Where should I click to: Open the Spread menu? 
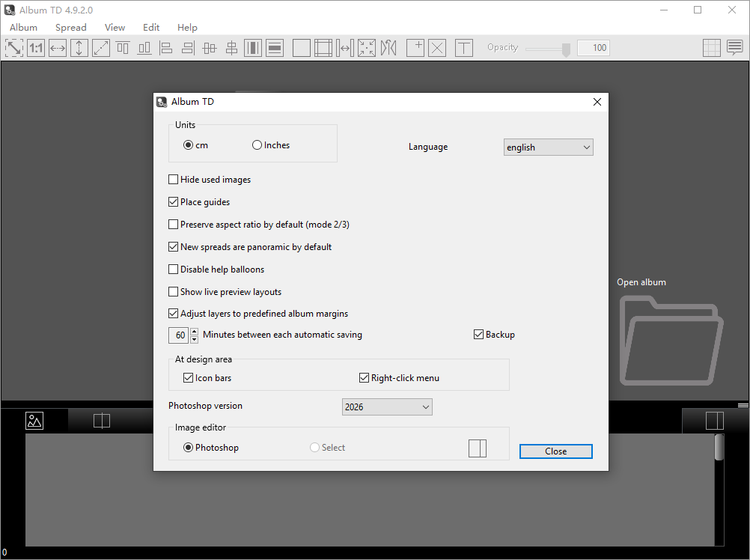coord(71,27)
